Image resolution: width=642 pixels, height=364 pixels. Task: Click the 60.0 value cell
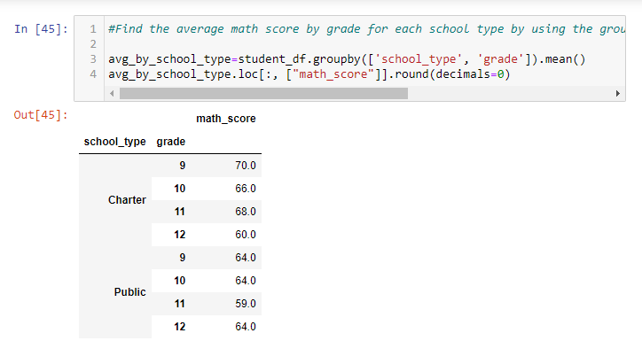246,235
